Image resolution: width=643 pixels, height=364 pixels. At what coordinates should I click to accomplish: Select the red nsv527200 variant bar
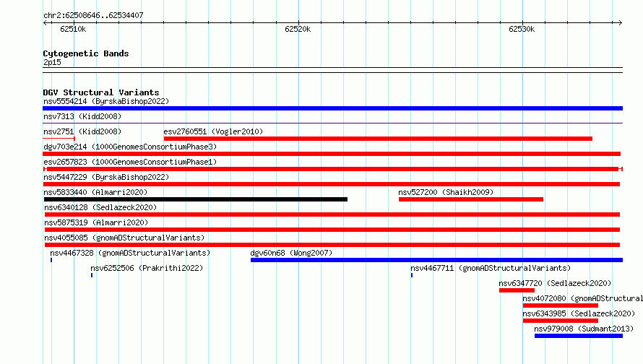[x=471, y=199]
